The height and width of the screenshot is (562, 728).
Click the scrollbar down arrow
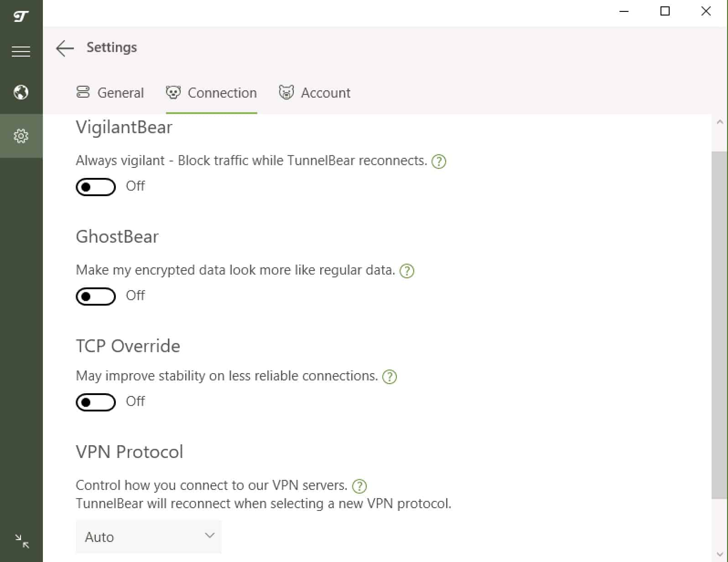[719, 555]
